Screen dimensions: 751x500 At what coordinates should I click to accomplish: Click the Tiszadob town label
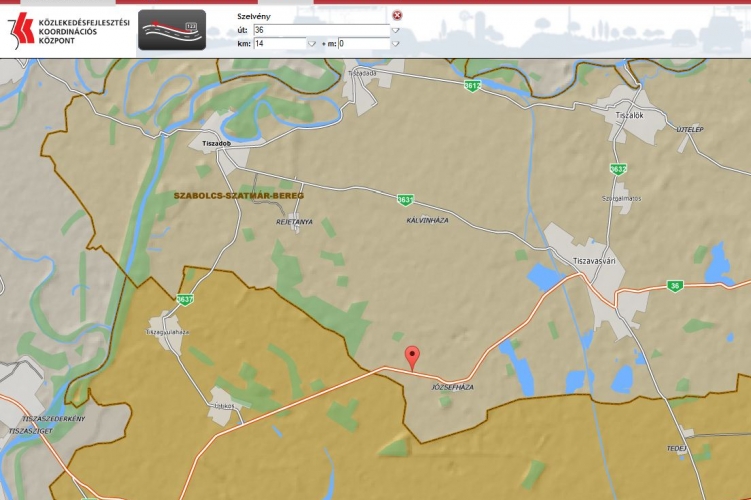(217, 143)
